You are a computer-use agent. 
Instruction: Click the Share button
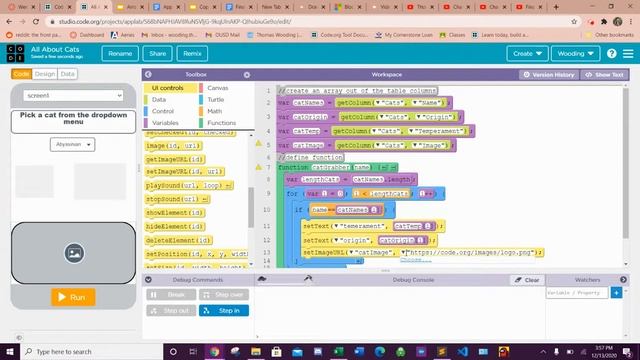158,53
